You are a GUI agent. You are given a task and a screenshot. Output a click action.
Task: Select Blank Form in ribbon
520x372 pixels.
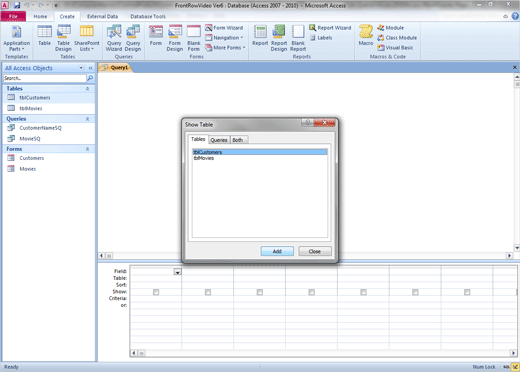(x=194, y=38)
